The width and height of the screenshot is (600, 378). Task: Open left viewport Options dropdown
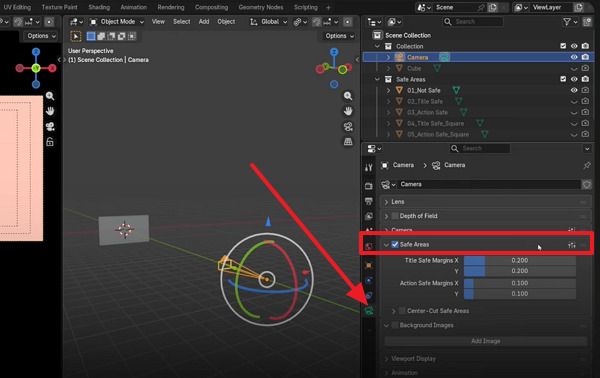pos(41,36)
